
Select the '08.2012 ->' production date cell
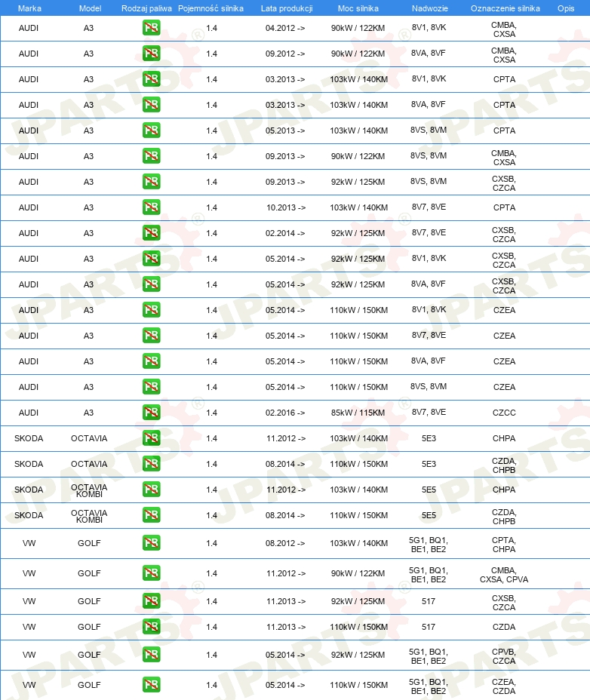pos(285,543)
